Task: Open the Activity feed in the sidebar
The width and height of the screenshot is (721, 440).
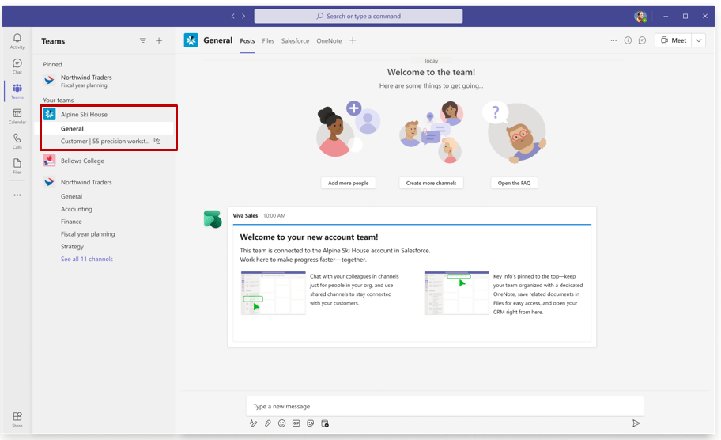Action: 17,40
